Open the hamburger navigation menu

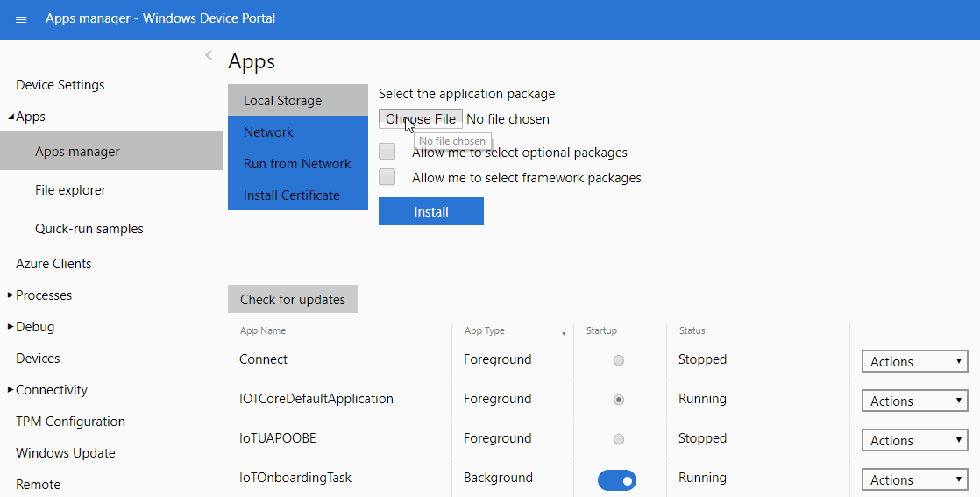pyautogui.click(x=22, y=19)
